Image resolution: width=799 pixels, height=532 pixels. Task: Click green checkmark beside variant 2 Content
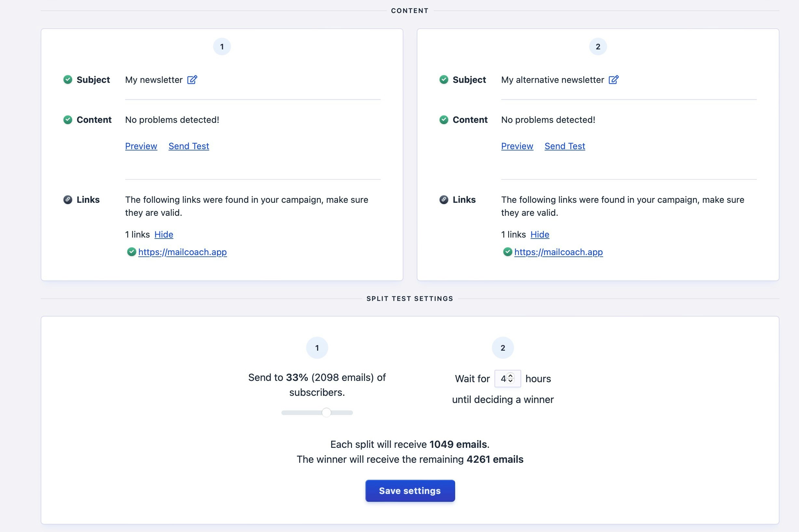[x=444, y=119]
